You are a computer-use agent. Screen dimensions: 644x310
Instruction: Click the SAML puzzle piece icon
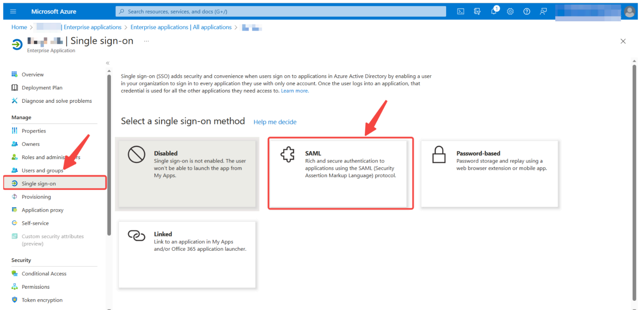(287, 155)
